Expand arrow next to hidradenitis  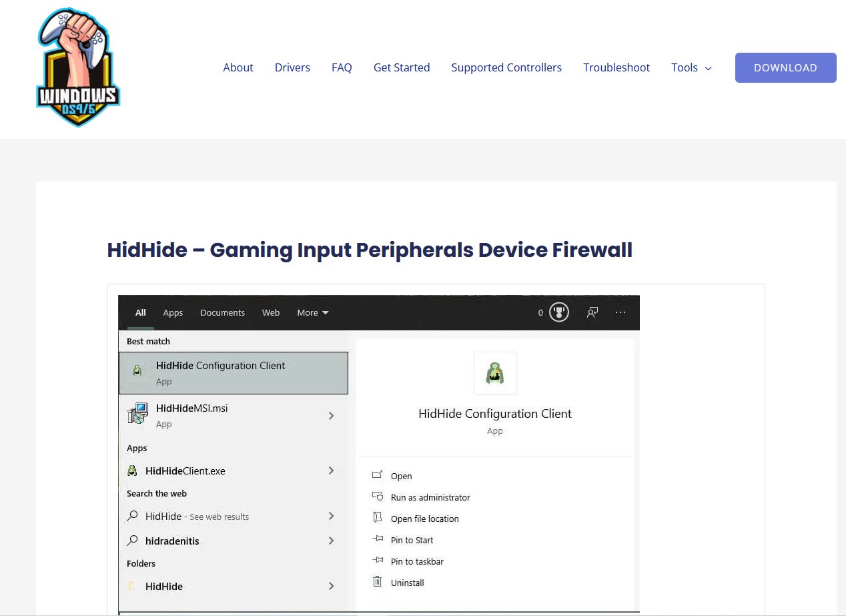tap(331, 541)
